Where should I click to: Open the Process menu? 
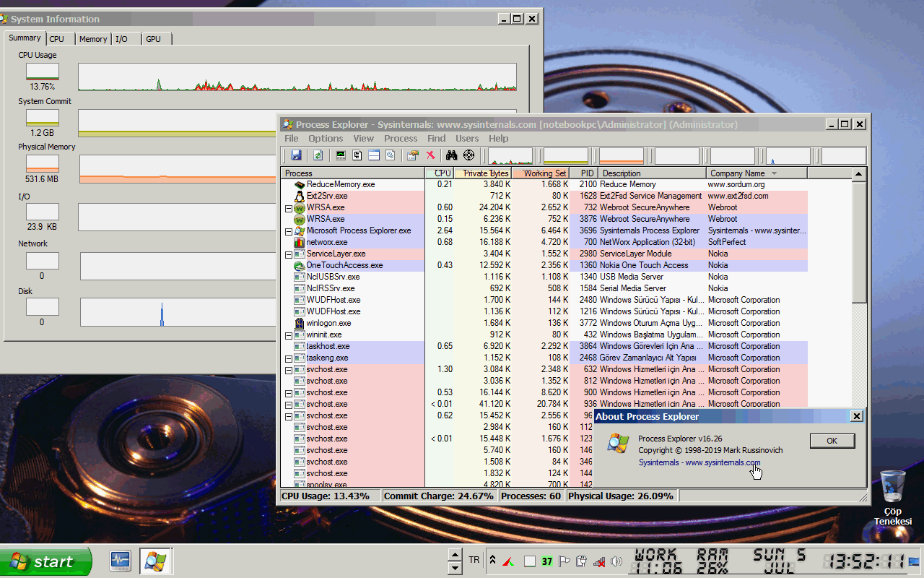tap(401, 138)
